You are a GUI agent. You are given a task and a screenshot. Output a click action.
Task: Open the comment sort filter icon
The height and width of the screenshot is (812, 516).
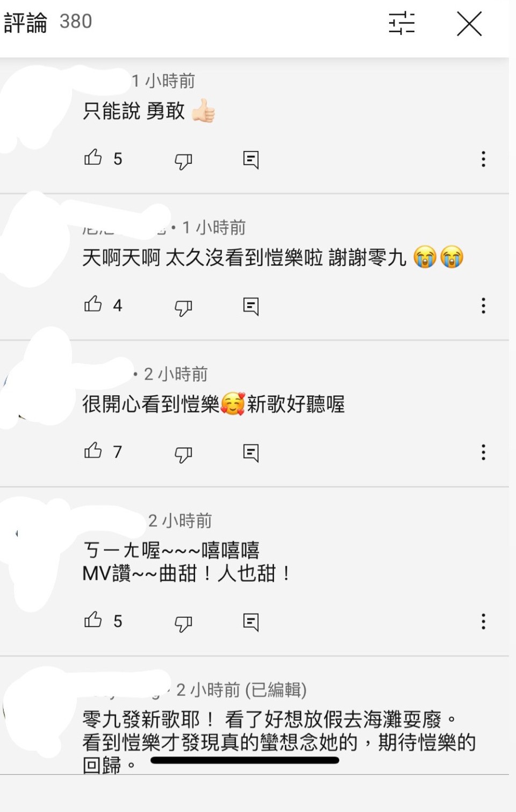tap(402, 23)
